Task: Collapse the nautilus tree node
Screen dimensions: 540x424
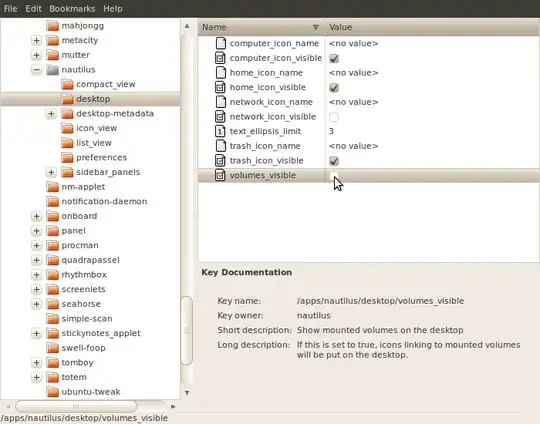Action: (37, 70)
